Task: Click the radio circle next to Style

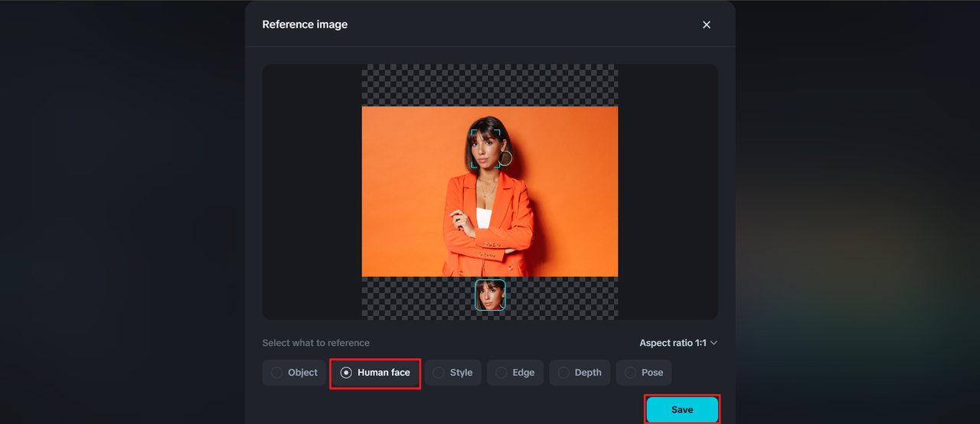Action: tap(439, 373)
